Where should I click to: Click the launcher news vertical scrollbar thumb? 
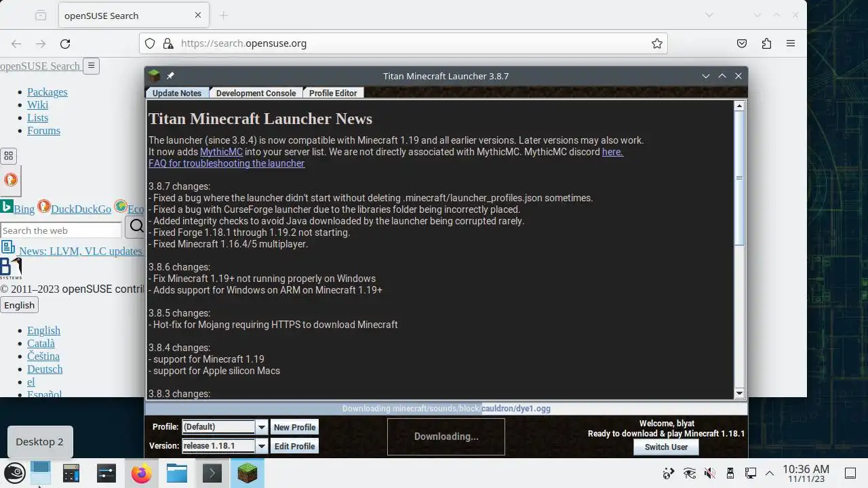[x=739, y=178]
